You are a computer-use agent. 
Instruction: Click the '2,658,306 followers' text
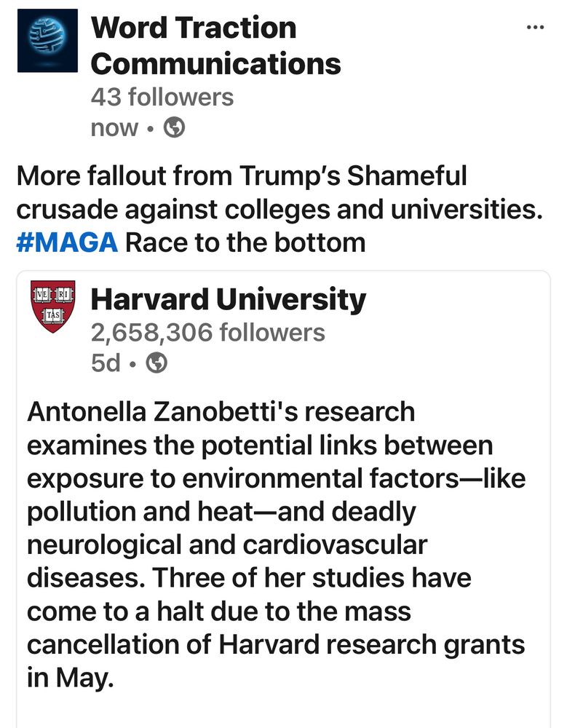[x=207, y=333]
